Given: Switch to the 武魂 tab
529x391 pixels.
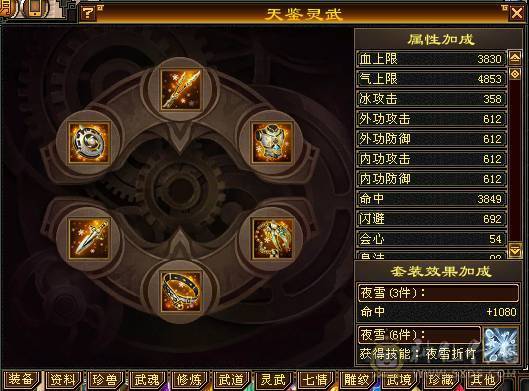Looking at the screenshot, I should point(147,380).
